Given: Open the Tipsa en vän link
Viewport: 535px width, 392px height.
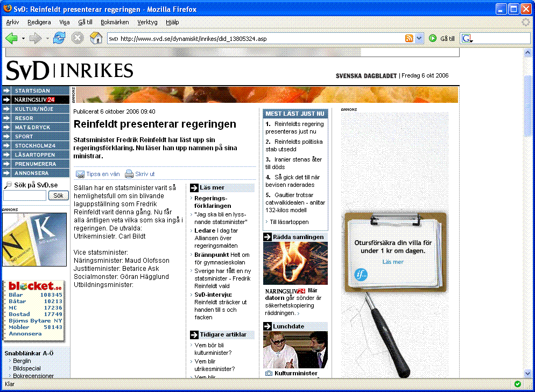Looking at the screenshot, I should tap(103, 174).
